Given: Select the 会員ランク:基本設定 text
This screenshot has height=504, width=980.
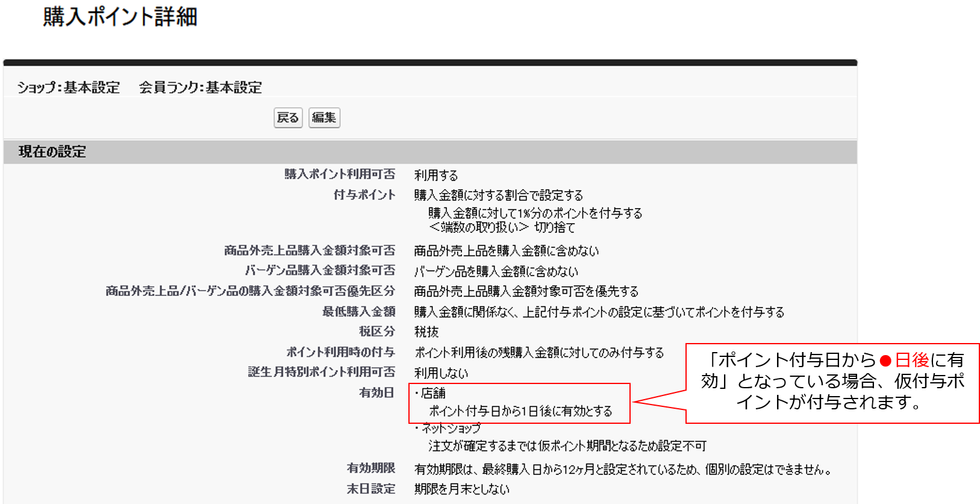Looking at the screenshot, I should (x=201, y=87).
